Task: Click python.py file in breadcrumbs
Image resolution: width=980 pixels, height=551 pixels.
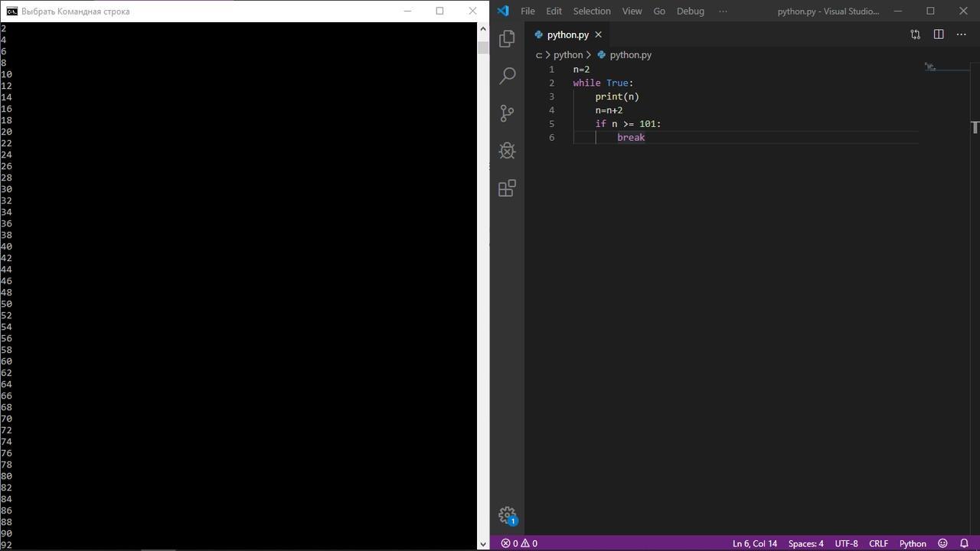Action: tap(630, 55)
